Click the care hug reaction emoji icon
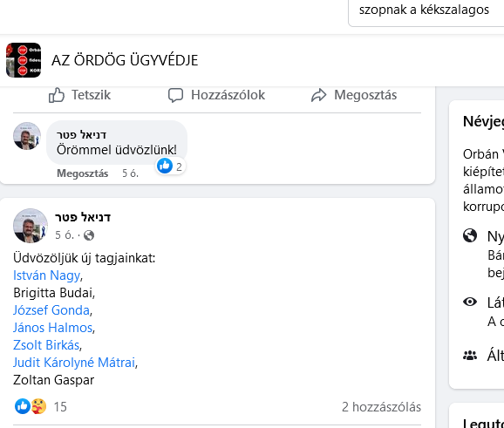 (38, 406)
